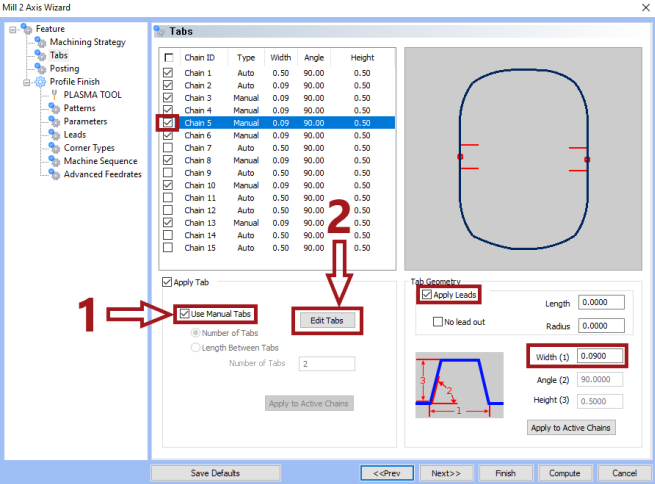Image resolution: width=655 pixels, height=484 pixels.
Task: Check the Chain 9 checkbox
Action: pos(168,172)
